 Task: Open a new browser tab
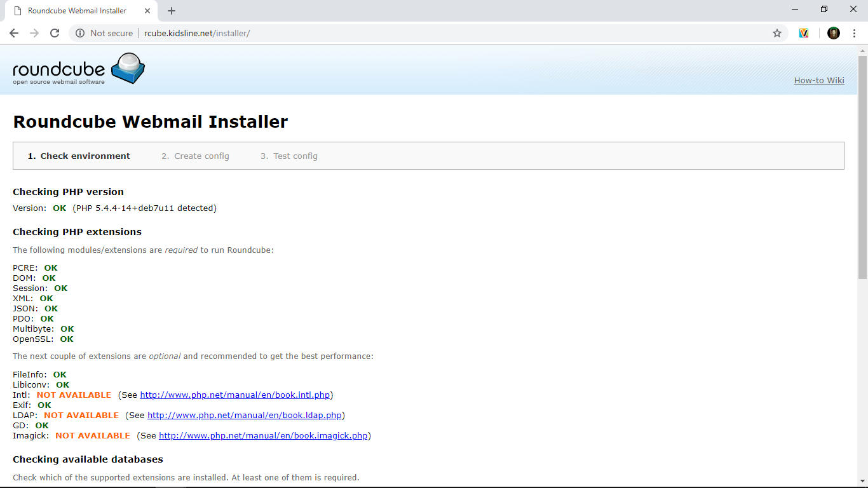[172, 11]
